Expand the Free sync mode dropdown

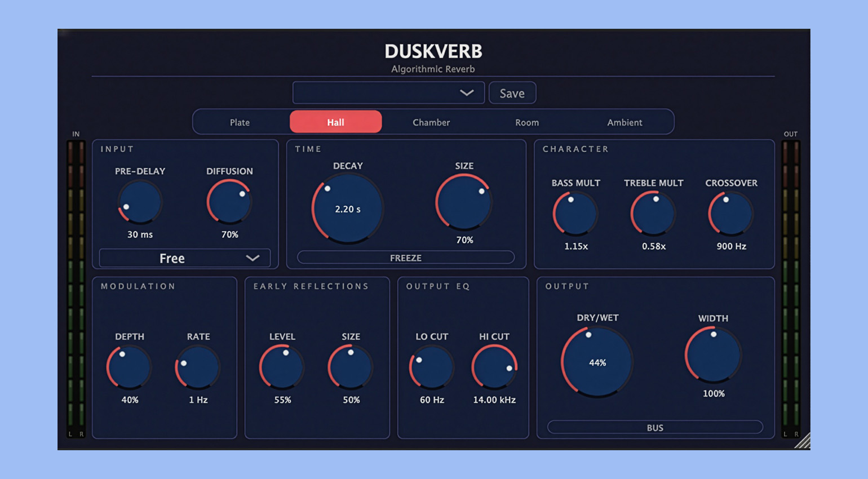click(x=184, y=258)
